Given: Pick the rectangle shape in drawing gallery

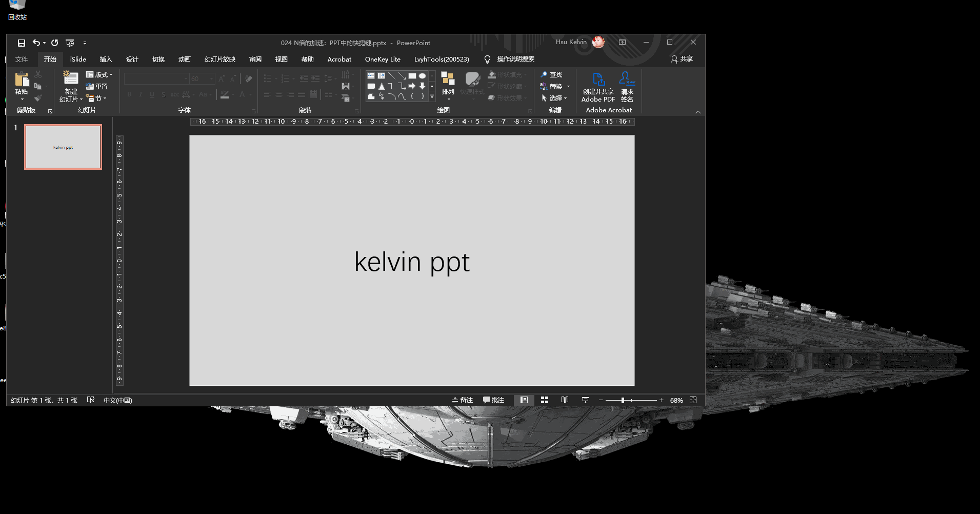Looking at the screenshot, I should [x=412, y=76].
